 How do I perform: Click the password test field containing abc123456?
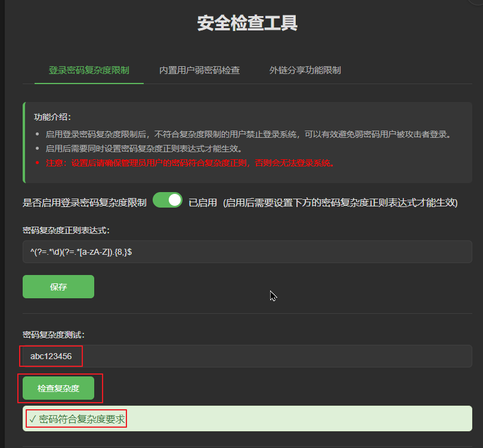(x=247, y=356)
